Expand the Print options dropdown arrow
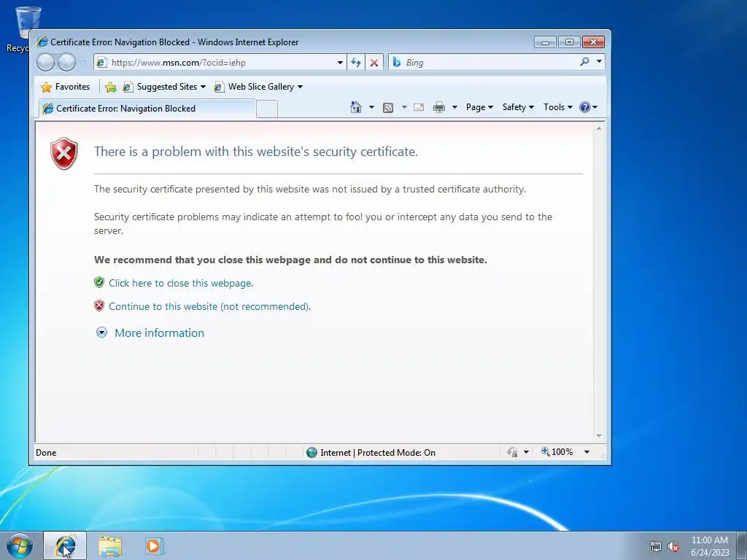The height and width of the screenshot is (560, 747). click(x=454, y=107)
